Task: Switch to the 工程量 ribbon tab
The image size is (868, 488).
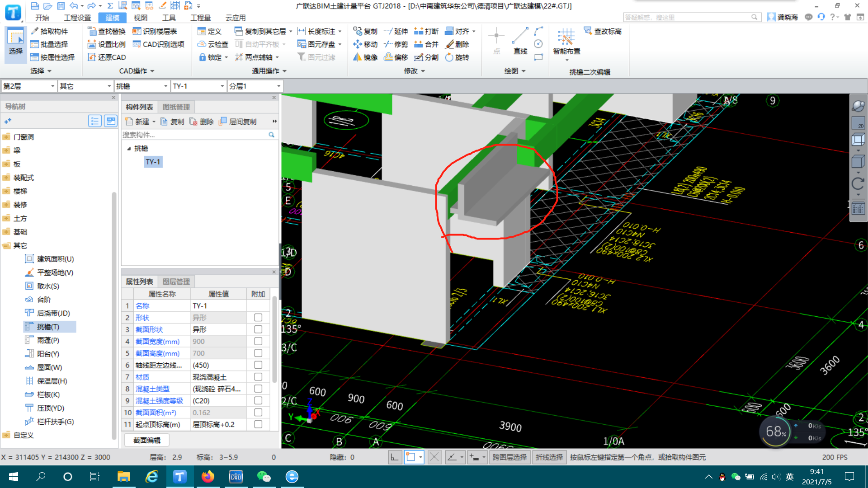Action: pyautogui.click(x=201, y=18)
